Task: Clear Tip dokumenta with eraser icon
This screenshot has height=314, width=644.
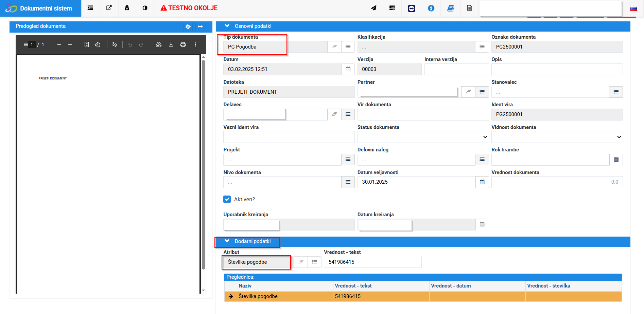Action: click(x=334, y=47)
